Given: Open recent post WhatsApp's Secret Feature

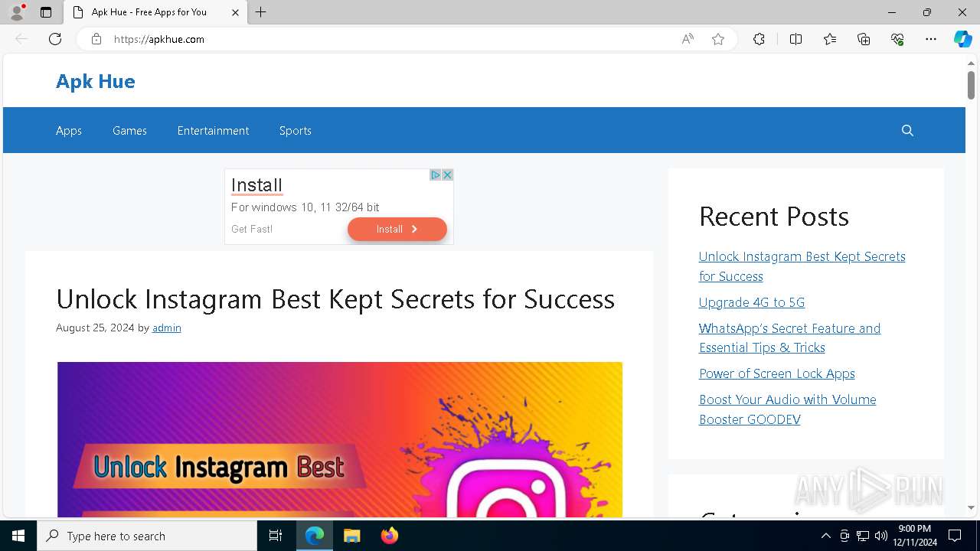Looking at the screenshot, I should pyautogui.click(x=789, y=337).
